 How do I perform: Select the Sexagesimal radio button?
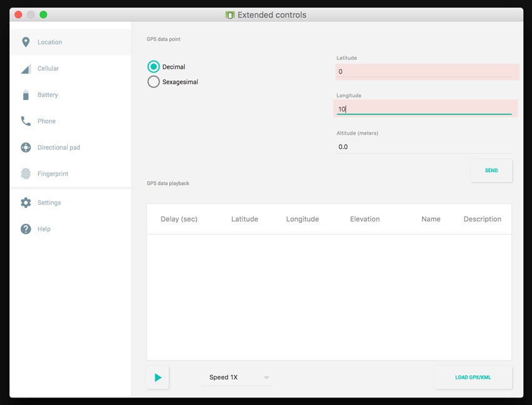(153, 82)
